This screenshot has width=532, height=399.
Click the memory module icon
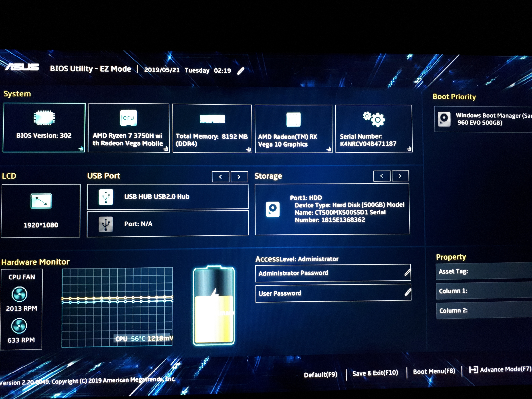click(212, 119)
